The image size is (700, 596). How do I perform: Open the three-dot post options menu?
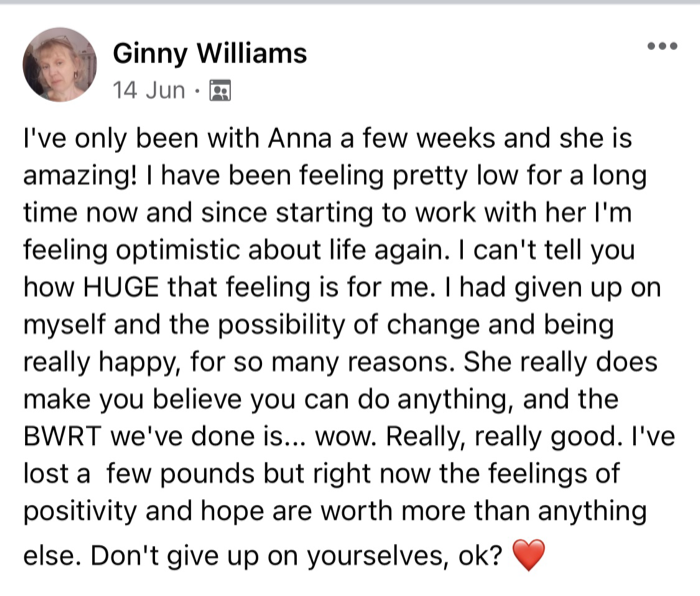tap(663, 46)
